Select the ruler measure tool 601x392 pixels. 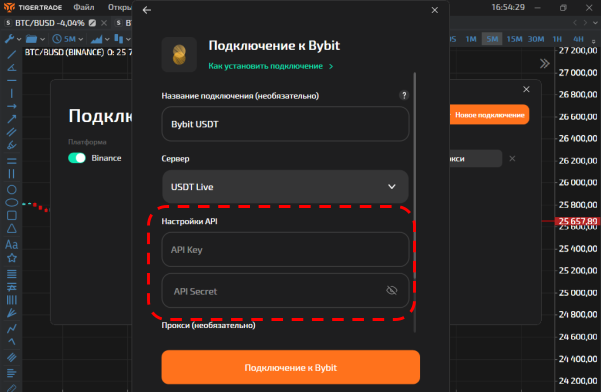[11, 388]
